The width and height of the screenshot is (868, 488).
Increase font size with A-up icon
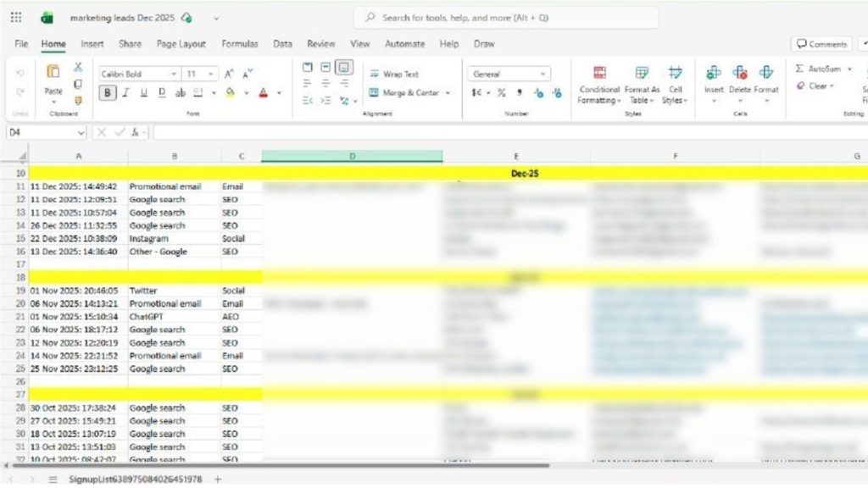[229, 74]
